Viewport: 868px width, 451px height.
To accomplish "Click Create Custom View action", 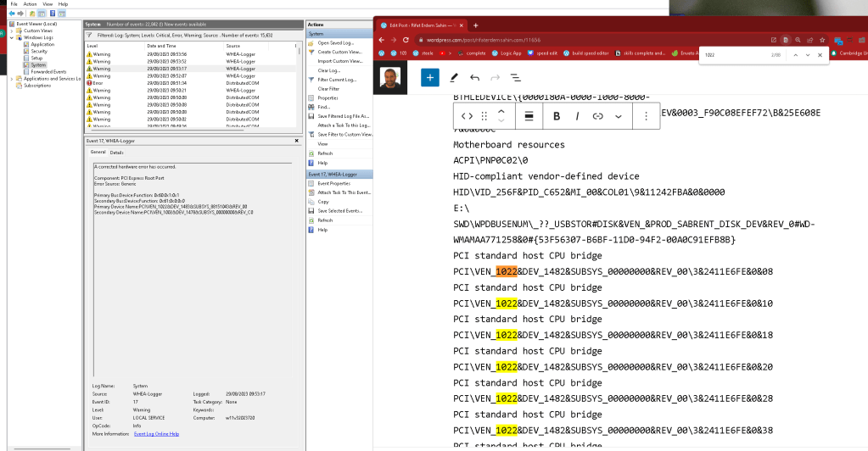I will pyautogui.click(x=339, y=52).
